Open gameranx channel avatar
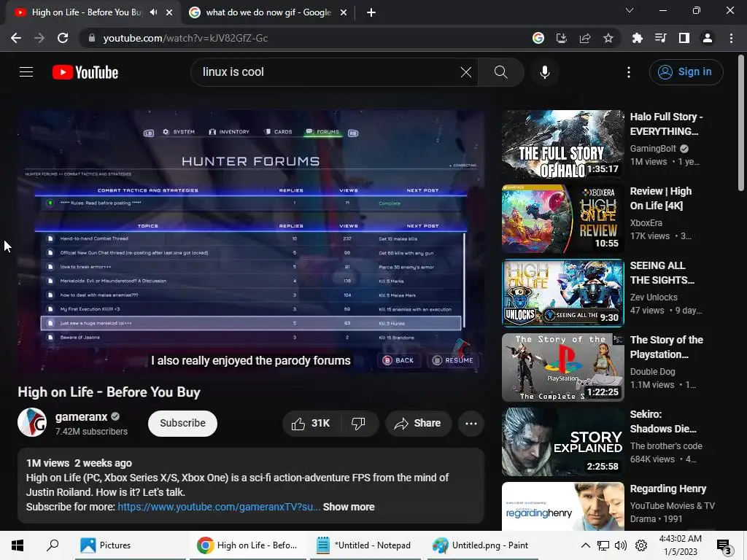The height and width of the screenshot is (560, 747). 32,422
